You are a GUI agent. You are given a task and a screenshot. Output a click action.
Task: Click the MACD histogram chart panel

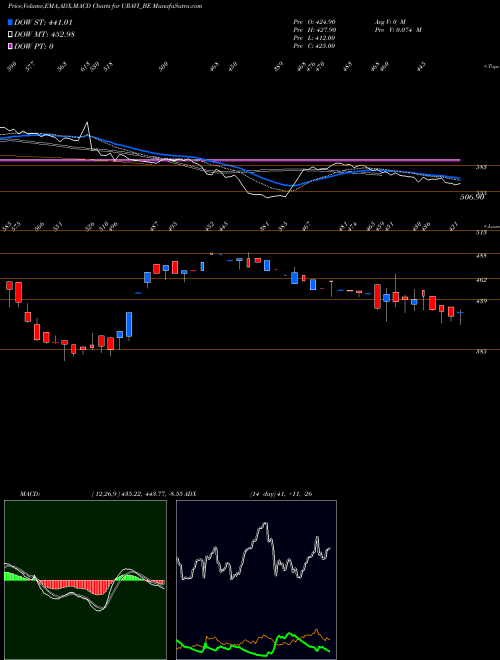[85, 580]
